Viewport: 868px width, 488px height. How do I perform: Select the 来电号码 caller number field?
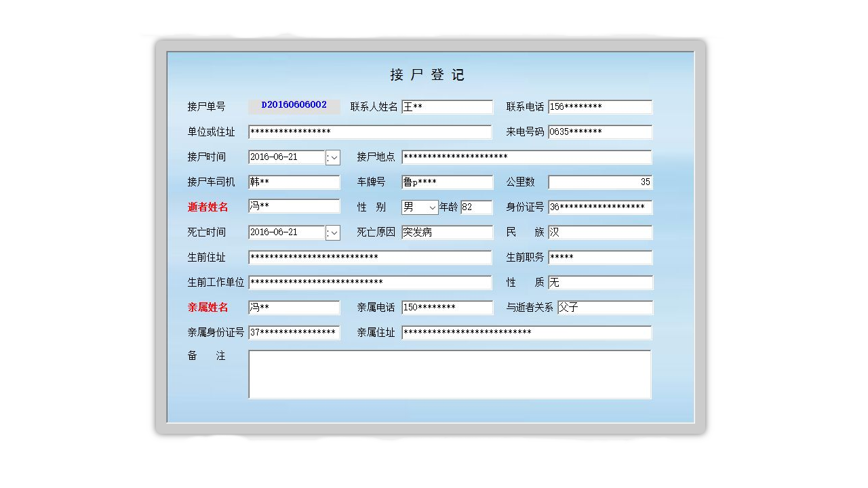[x=600, y=131]
